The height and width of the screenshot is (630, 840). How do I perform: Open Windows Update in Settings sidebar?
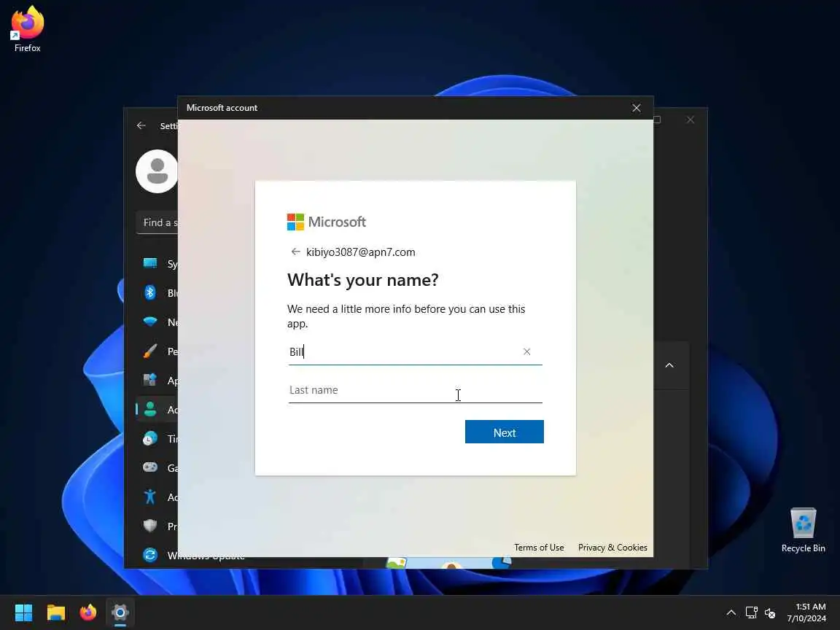(x=193, y=555)
